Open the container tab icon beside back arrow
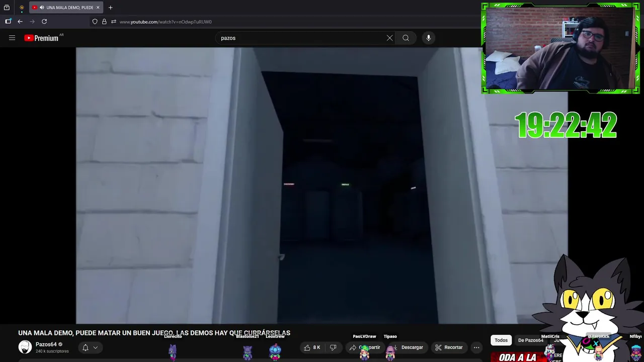The image size is (644, 362). pos(8,22)
